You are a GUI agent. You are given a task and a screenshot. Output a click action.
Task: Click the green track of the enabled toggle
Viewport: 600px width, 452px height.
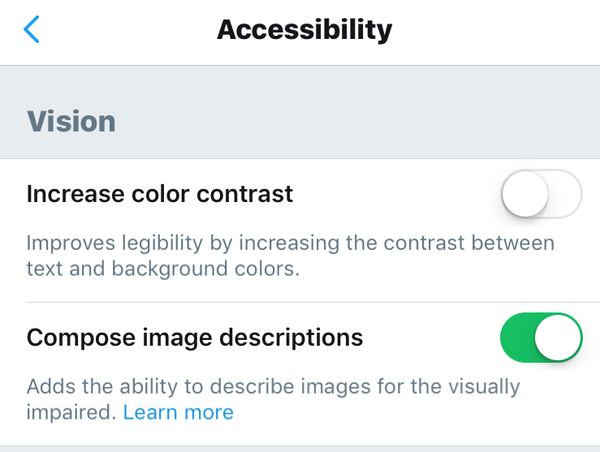[x=518, y=338]
